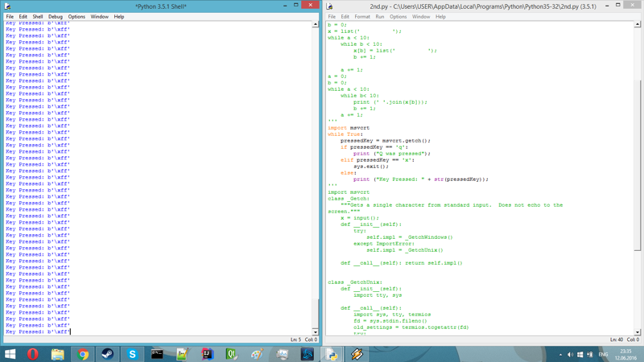Open Options menu in Python Shell window

[x=76, y=17]
